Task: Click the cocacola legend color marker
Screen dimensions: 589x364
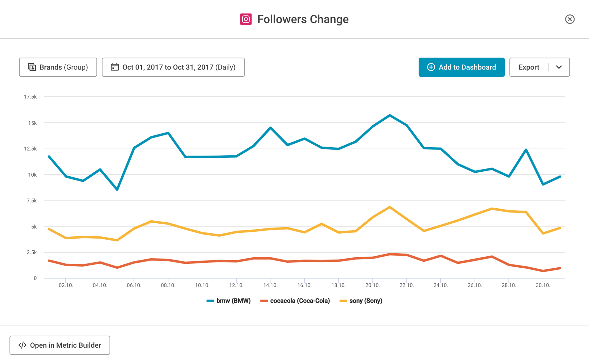Action: pyautogui.click(x=264, y=300)
